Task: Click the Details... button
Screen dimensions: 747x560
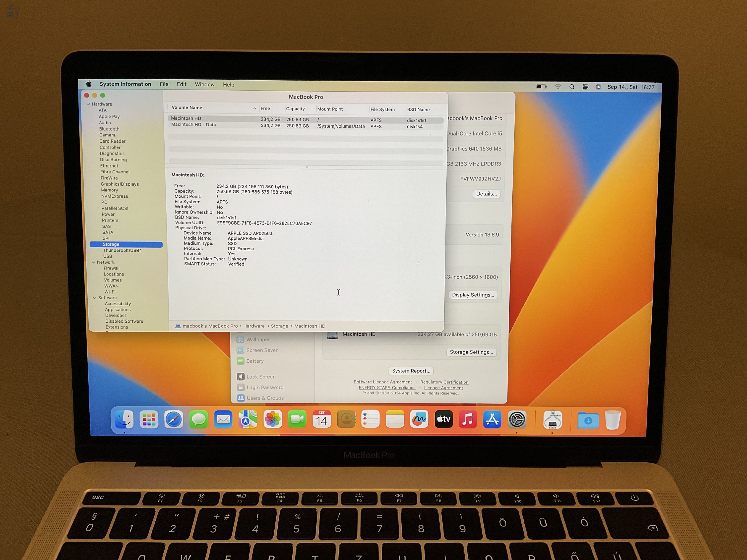Action: pos(487,194)
